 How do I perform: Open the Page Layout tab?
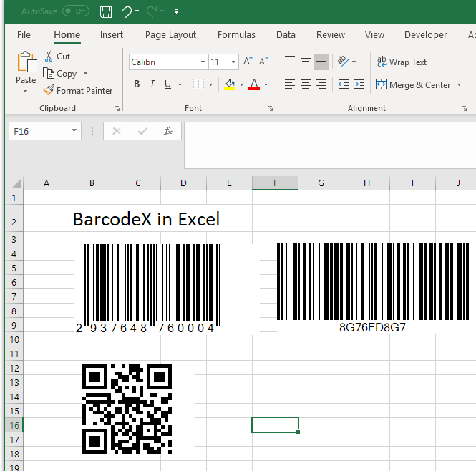click(x=170, y=34)
